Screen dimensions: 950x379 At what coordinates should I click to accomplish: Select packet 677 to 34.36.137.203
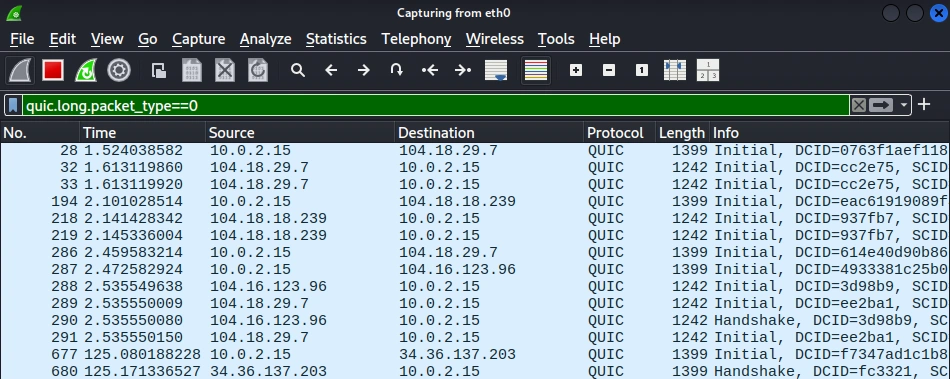(x=475, y=354)
